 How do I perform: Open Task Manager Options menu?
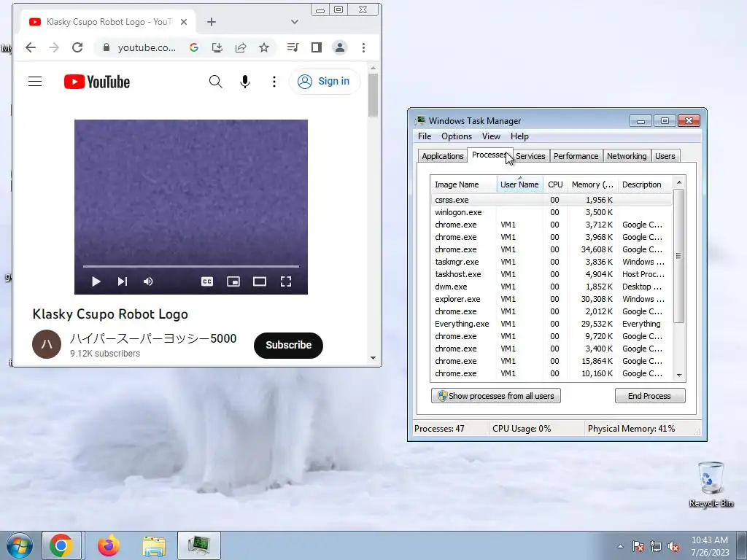tap(457, 136)
